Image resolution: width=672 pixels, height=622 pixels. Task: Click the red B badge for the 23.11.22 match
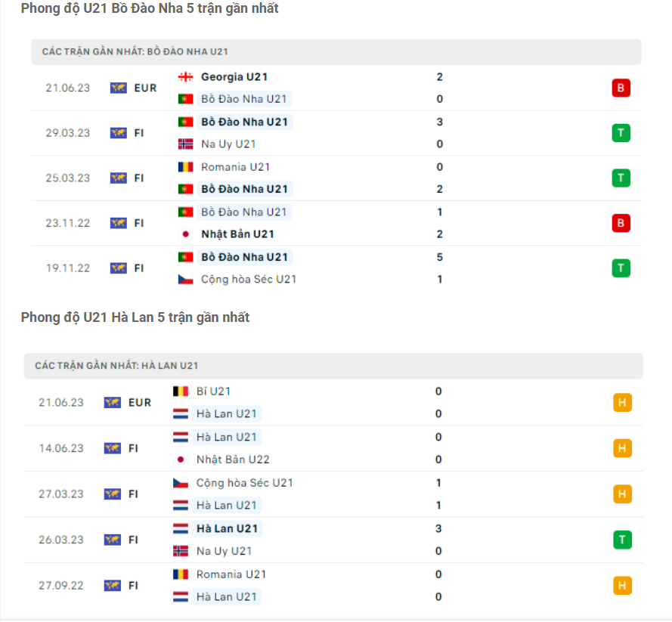pos(621,224)
